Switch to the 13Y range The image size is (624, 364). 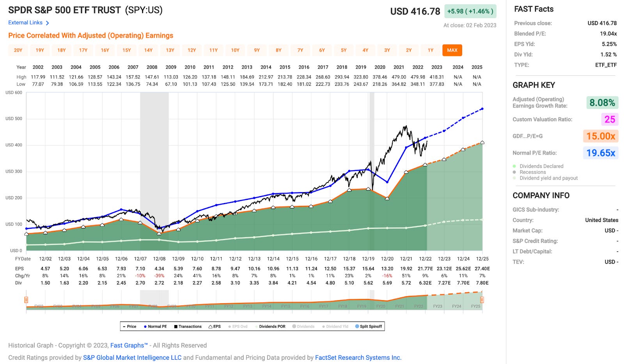point(170,50)
